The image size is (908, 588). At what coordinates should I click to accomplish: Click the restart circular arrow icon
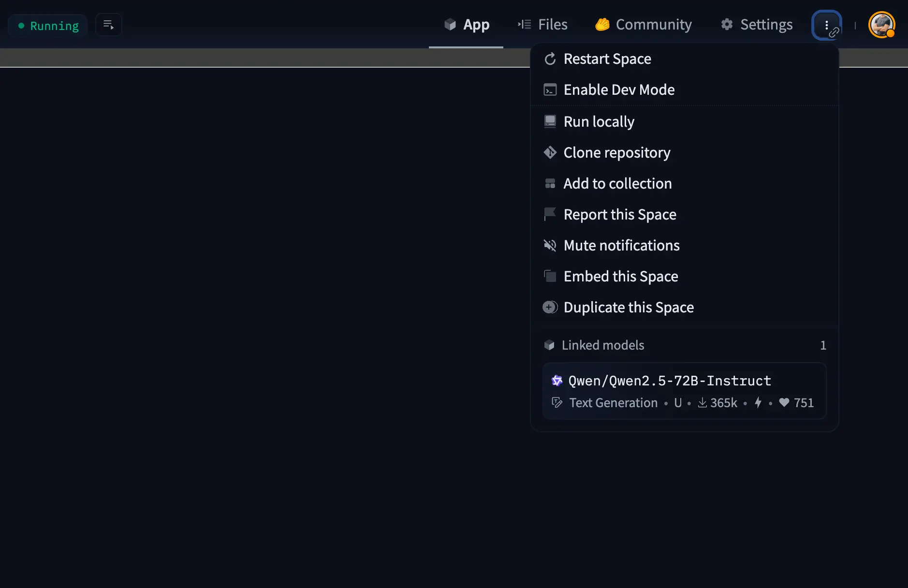click(550, 59)
